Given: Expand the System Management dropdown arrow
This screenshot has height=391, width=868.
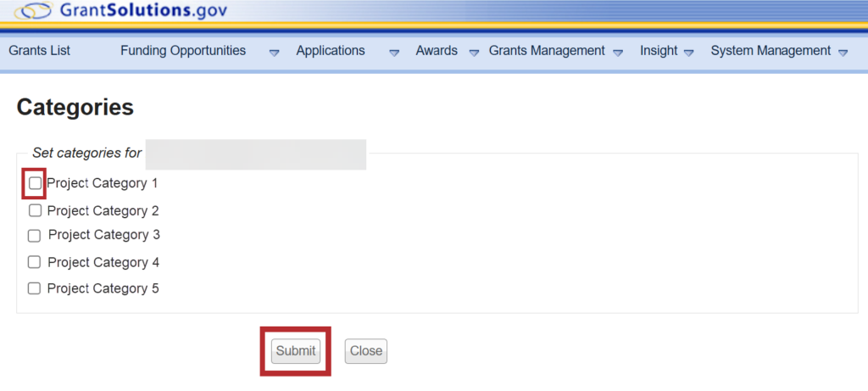Looking at the screenshot, I should click(843, 53).
